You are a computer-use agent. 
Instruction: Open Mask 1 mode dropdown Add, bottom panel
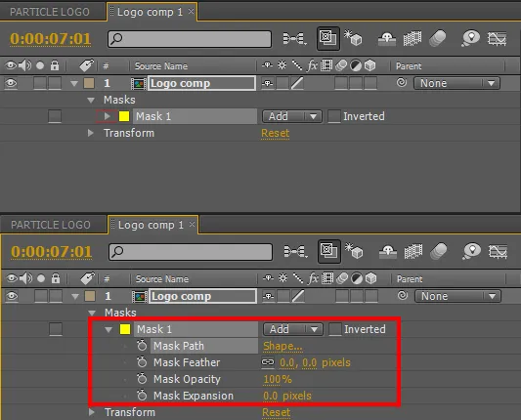pos(293,329)
